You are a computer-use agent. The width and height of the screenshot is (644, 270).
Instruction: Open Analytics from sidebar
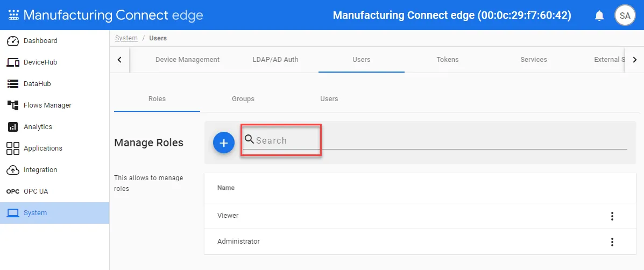(55, 127)
